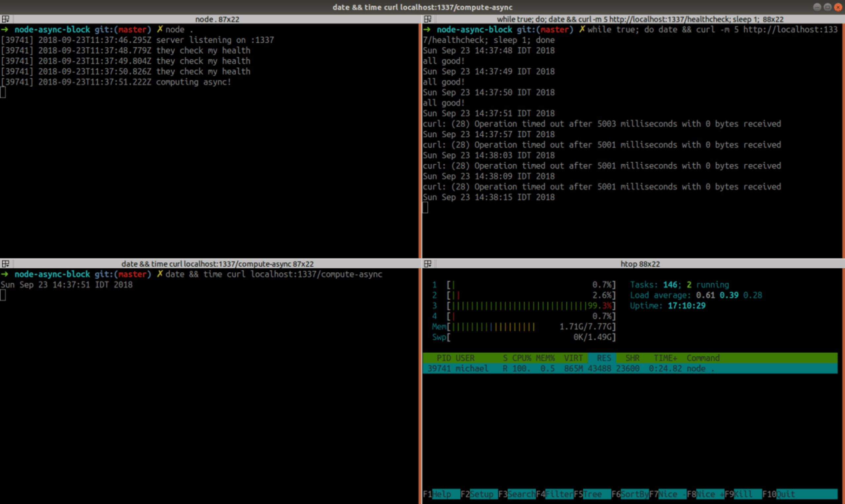The height and width of the screenshot is (504, 845).
Task: Click the bottom-left pane cursor block
Action: tap(3, 295)
